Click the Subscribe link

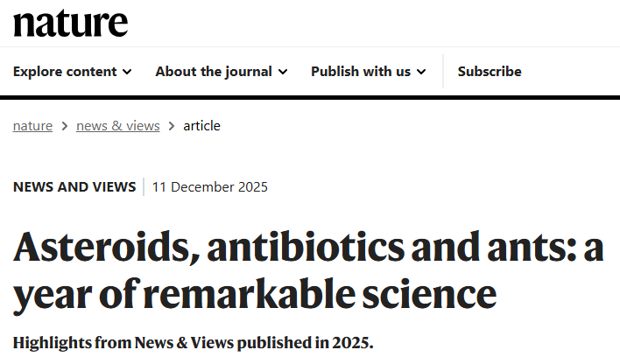(490, 72)
